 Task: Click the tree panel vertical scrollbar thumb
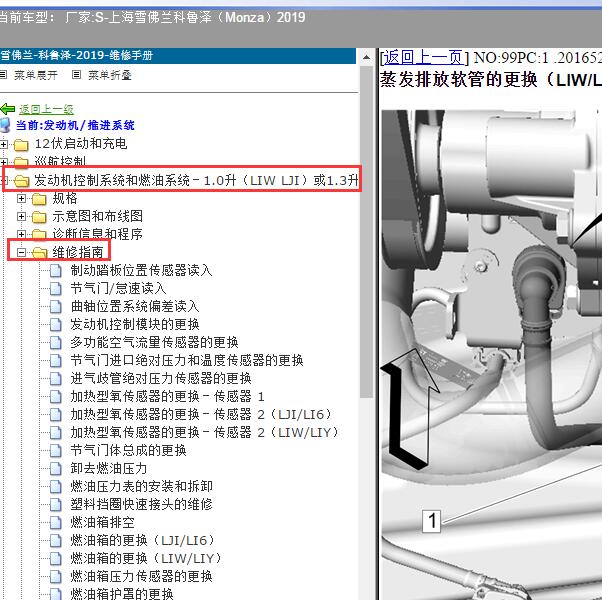pyautogui.click(x=367, y=232)
